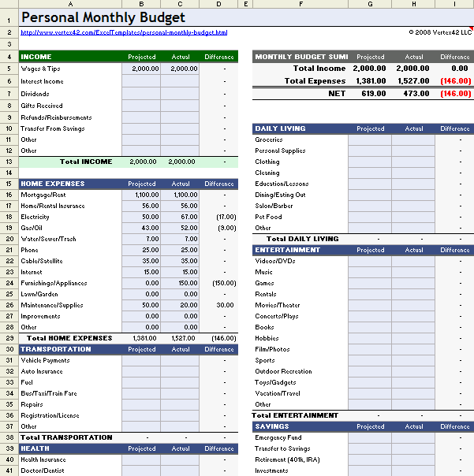The image size is (474, 476).
Task: Click the green INCOME section header
Action: pos(69,57)
